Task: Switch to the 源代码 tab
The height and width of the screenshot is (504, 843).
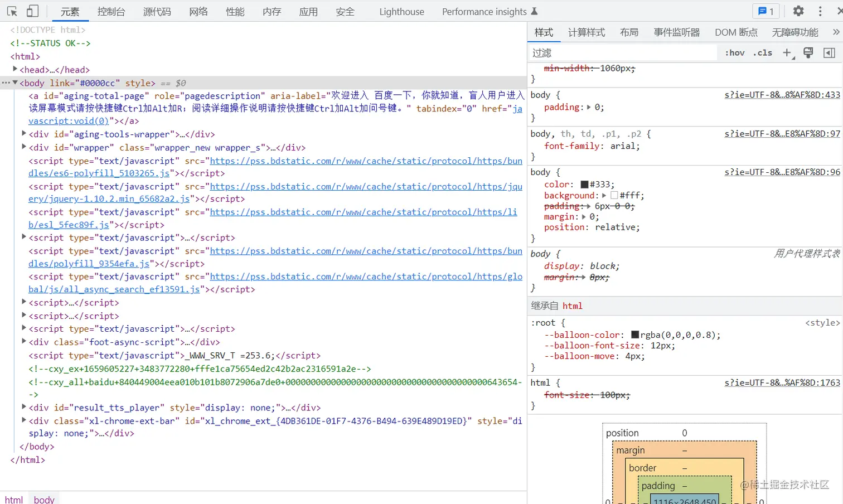Action: (157, 12)
